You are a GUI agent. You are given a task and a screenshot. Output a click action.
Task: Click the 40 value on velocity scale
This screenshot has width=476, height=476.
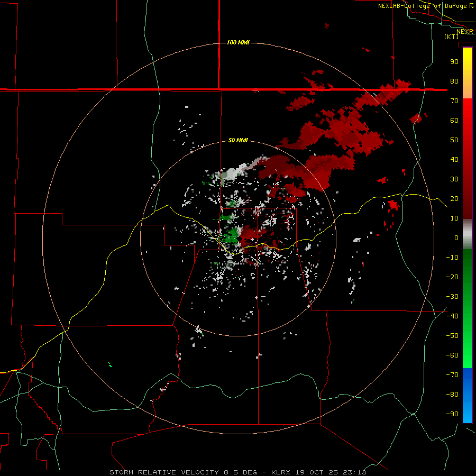454,159
